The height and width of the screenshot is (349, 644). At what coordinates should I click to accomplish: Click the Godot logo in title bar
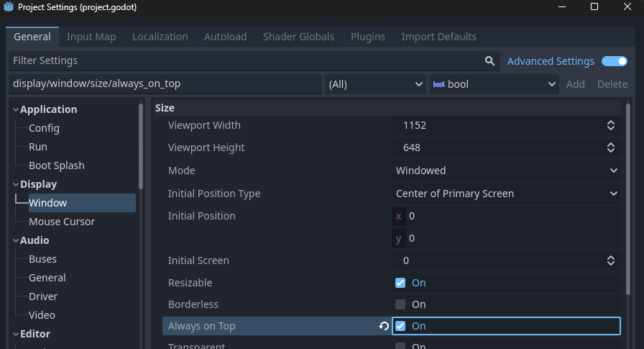9,7
